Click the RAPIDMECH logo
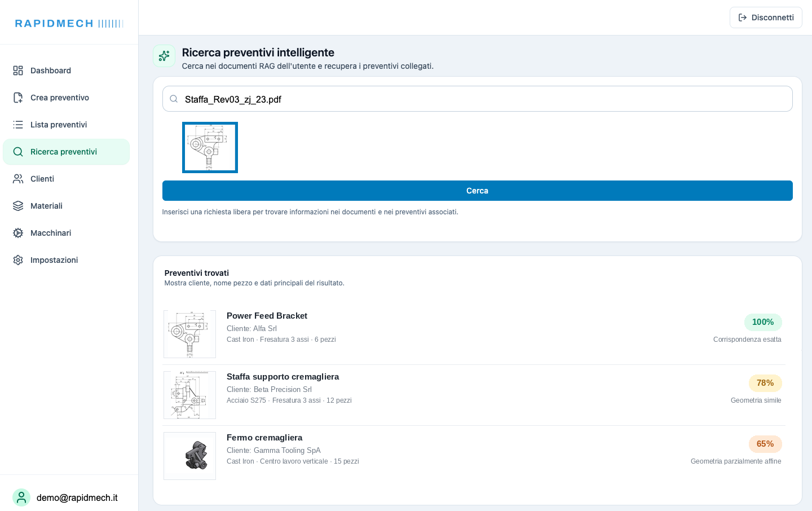Viewport: 812px width, 511px height. point(69,23)
